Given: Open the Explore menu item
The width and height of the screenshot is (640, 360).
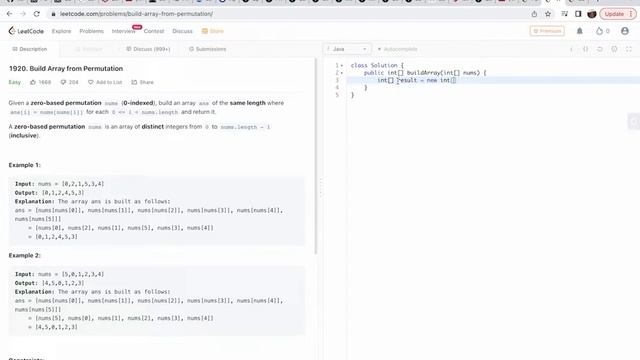Looking at the screenshot, I should coord(61,31).
